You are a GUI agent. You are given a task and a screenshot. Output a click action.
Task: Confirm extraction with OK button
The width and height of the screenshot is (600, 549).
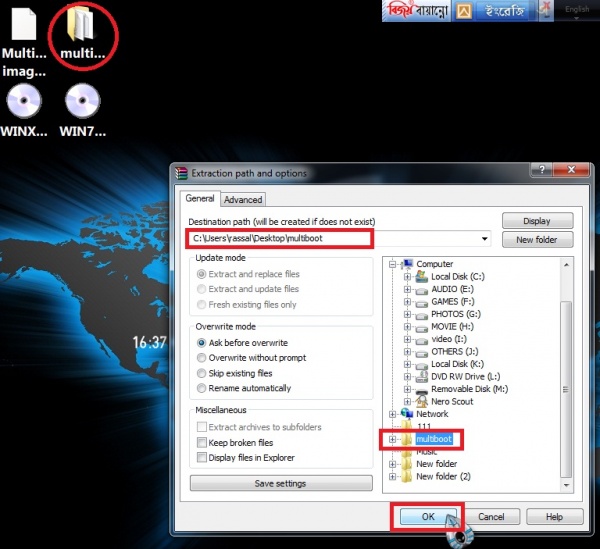(x=428, y=516)
